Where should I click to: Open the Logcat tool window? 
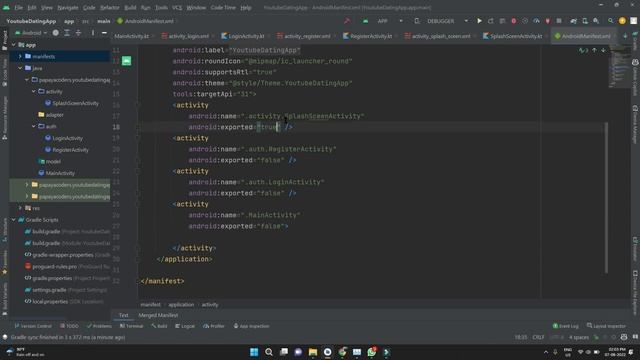click(185, 326)
